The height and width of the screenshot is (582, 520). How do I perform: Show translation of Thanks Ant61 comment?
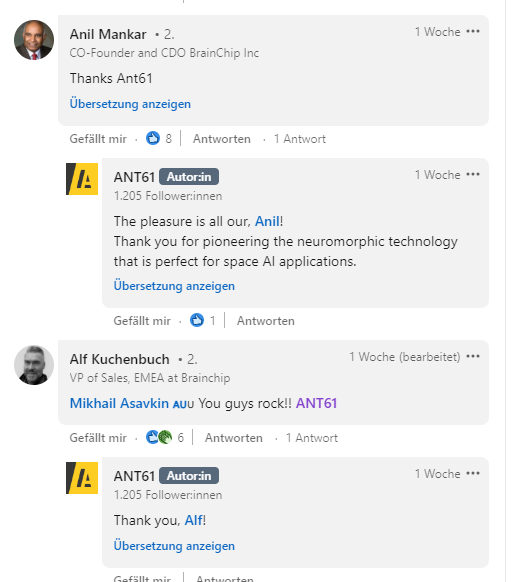point(130,104)
